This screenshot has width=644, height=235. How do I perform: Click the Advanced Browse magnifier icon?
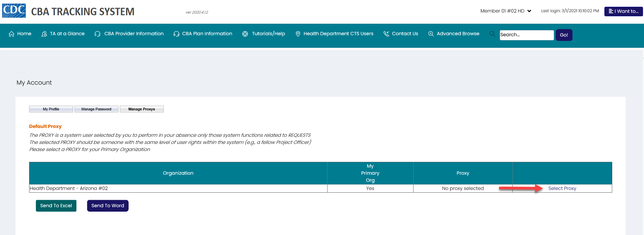tap(431, 34)
